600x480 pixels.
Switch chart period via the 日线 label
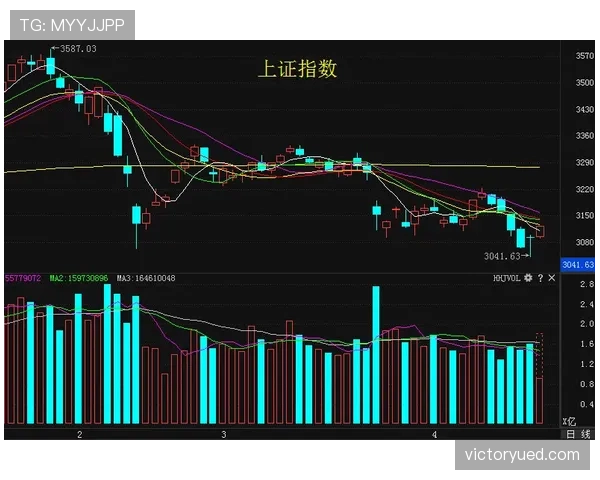click(x=578, y=434)
